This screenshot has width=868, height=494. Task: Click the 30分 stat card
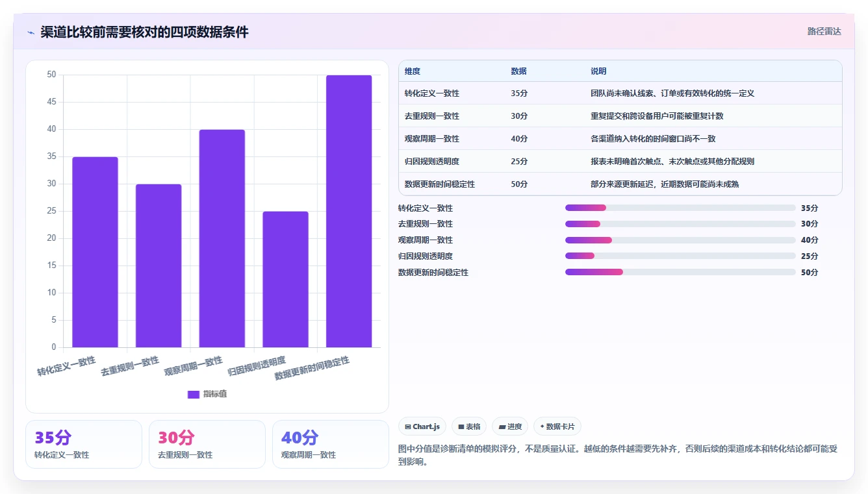(x=207, y=444)
